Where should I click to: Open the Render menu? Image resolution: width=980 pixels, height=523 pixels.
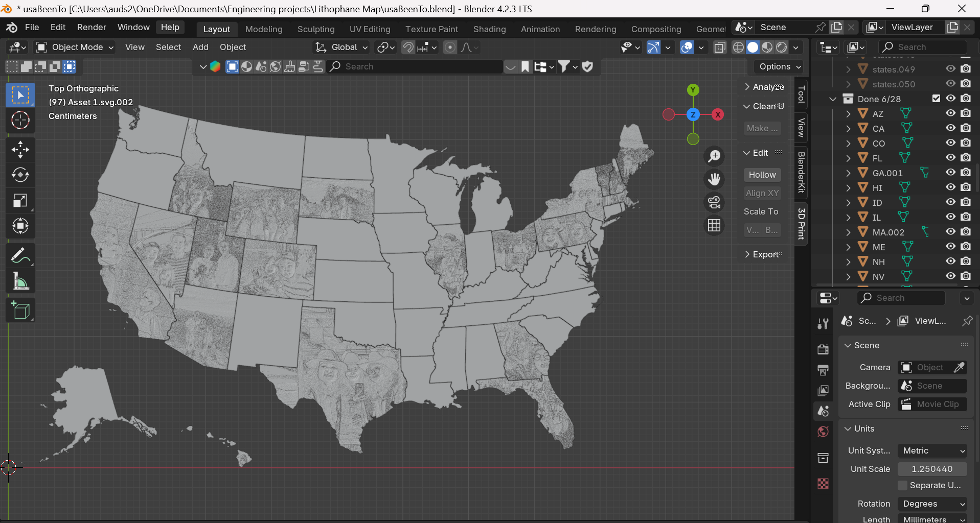click(92, 27)
